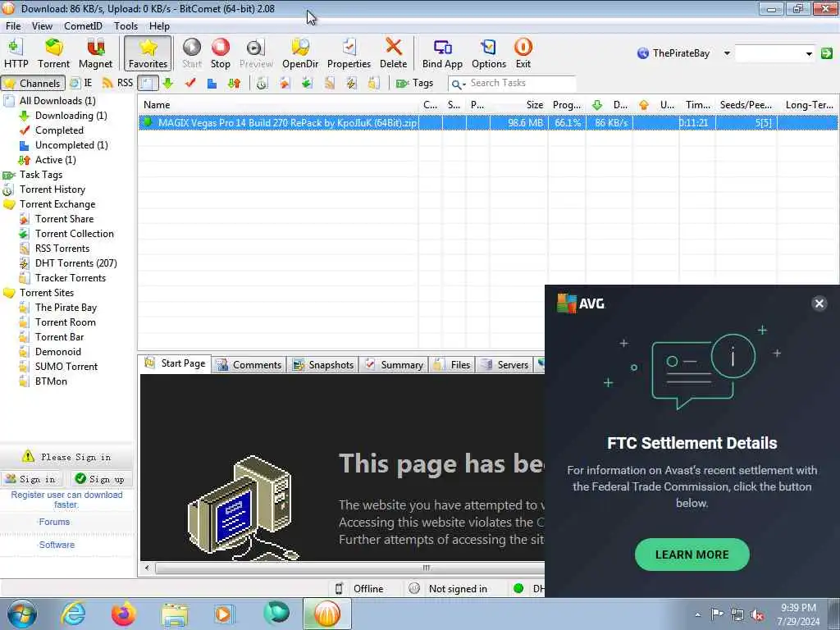Click the Bind App toolbar icon

click(442, 53)
